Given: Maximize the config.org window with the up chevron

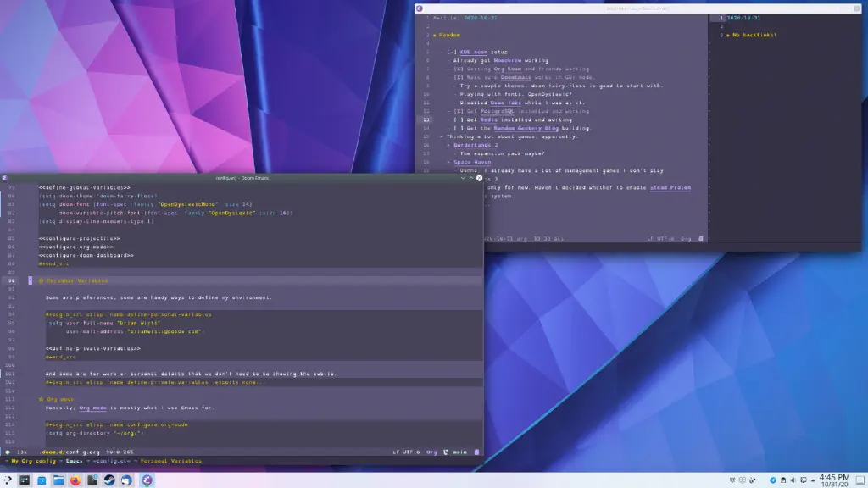Looking at the screenshot, I should pyautogui.click(x=471, y=178).
